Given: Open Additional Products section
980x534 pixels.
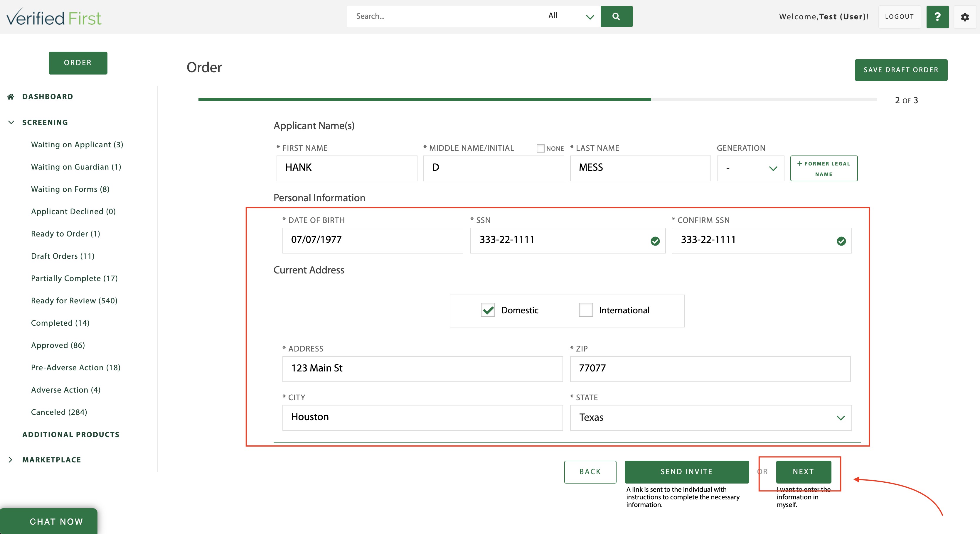Looking at the screenshot, I should (71, 435).
